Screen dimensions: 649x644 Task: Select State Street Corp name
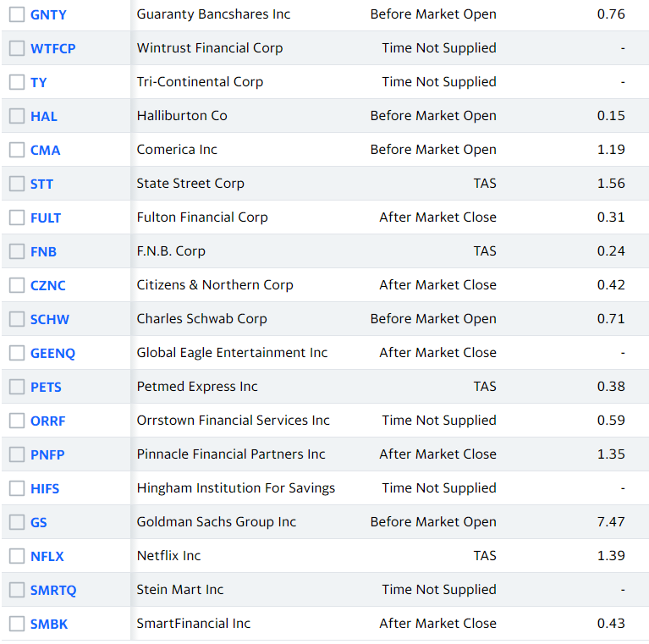coord(190,184)
